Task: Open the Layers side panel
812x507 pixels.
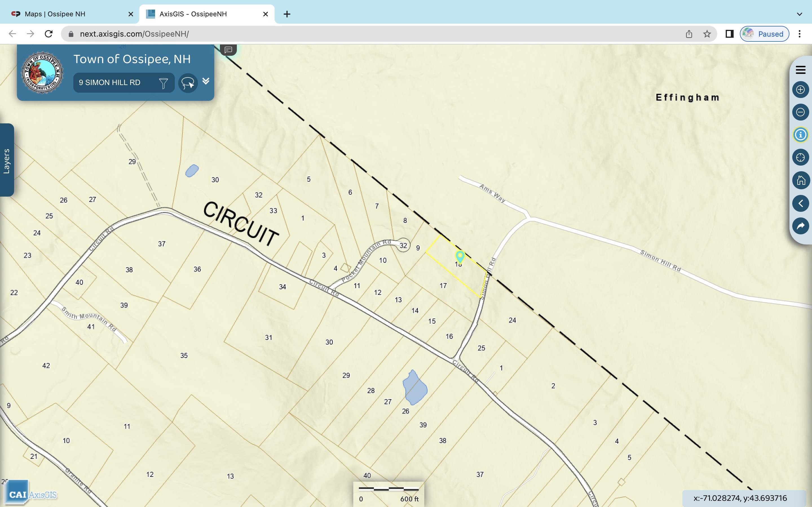Action: [7, 160]
